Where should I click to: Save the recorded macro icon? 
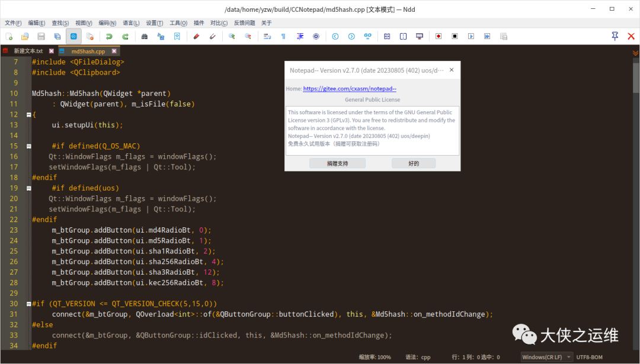tap(504, 36)
